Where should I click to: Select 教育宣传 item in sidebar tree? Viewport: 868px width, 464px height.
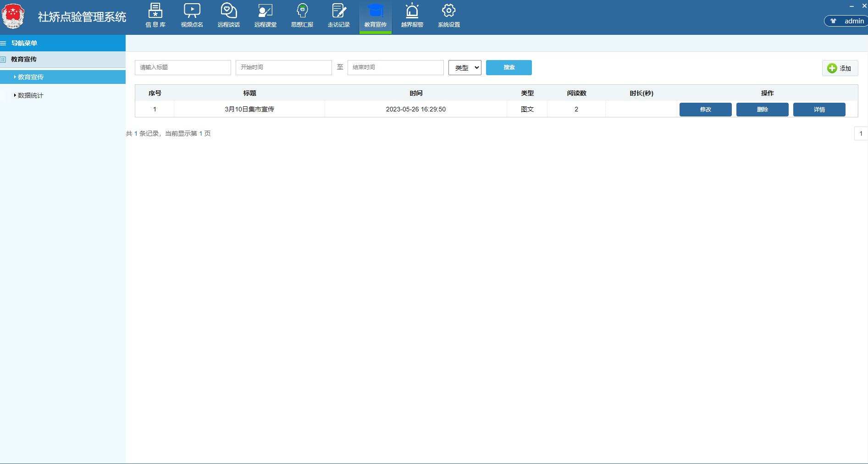pos(31,77)
